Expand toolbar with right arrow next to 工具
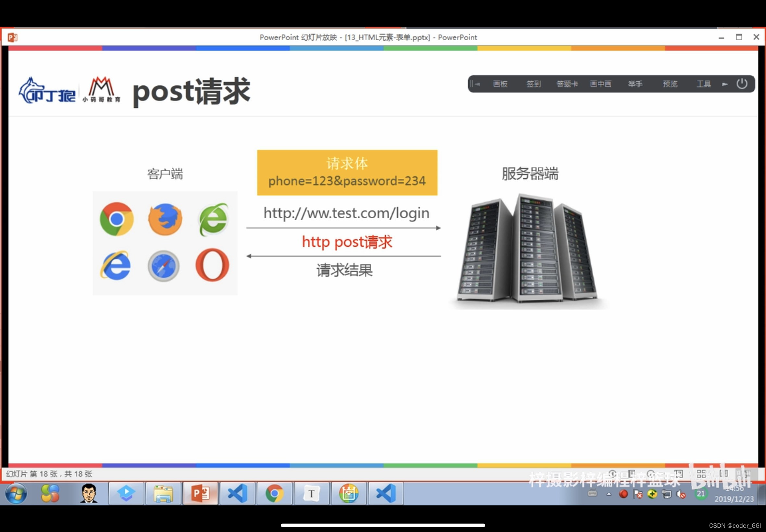Viewport: 766px width, 532px height. [x=724, y=84]
